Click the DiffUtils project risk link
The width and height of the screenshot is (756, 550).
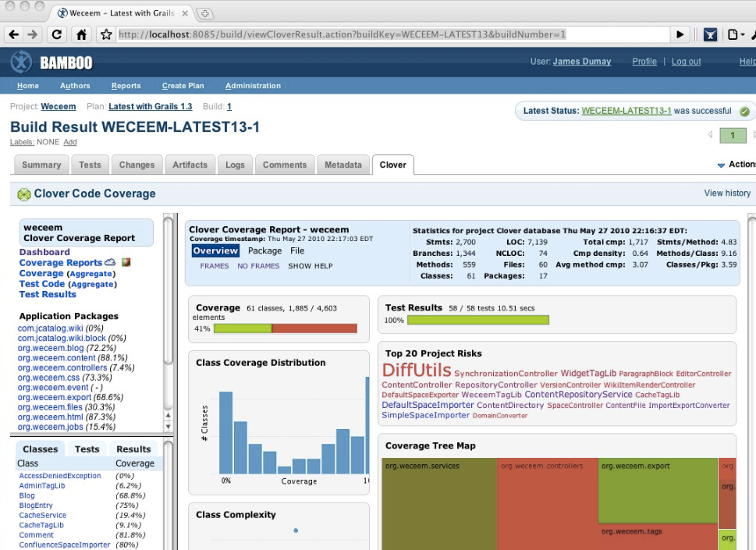(416, 371)
